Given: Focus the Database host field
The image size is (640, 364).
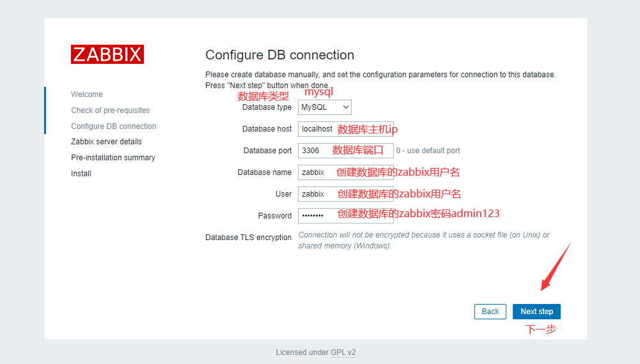Looking at the screenshot, I should pos(346,129).
